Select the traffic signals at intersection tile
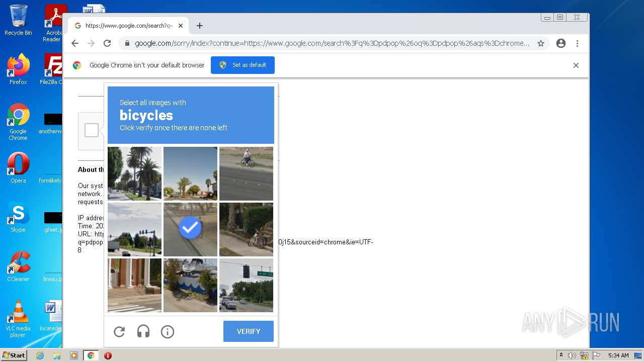The image size is (644, 362). point(134,229)
